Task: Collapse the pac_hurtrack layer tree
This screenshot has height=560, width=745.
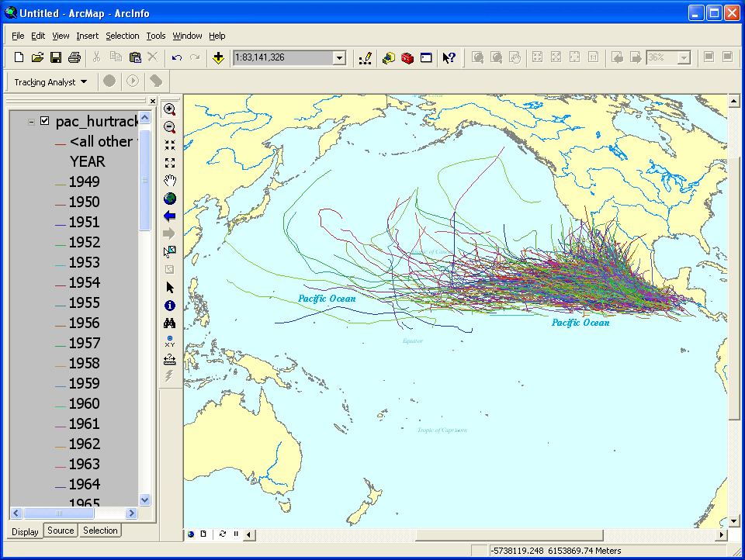Action: pyautogui.click(x=31, y=121)
